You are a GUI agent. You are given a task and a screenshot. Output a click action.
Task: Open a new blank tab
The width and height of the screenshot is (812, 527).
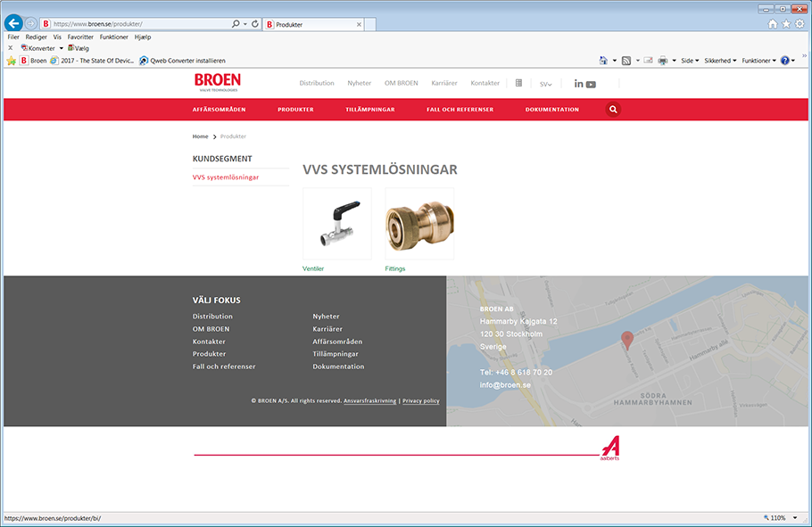[370, 24]
